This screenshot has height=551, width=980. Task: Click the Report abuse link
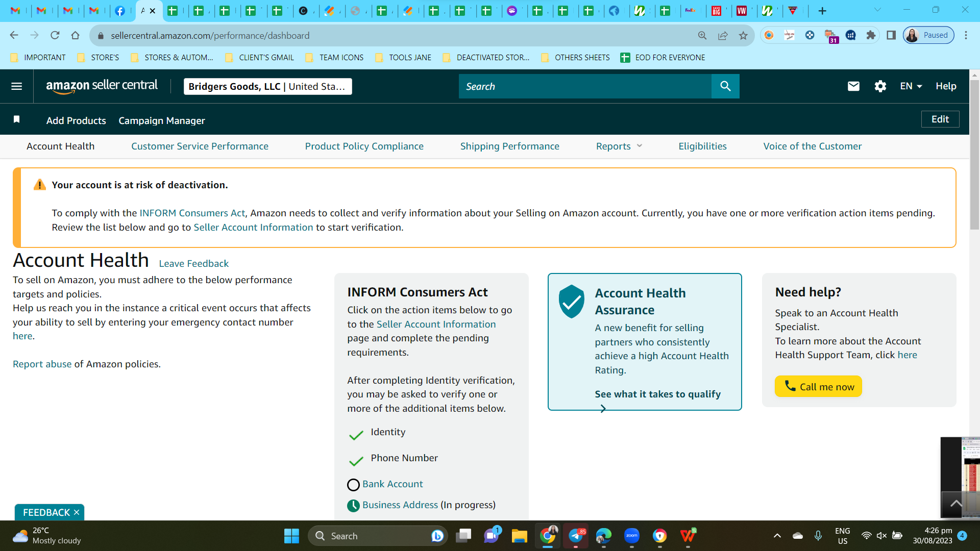42,364
